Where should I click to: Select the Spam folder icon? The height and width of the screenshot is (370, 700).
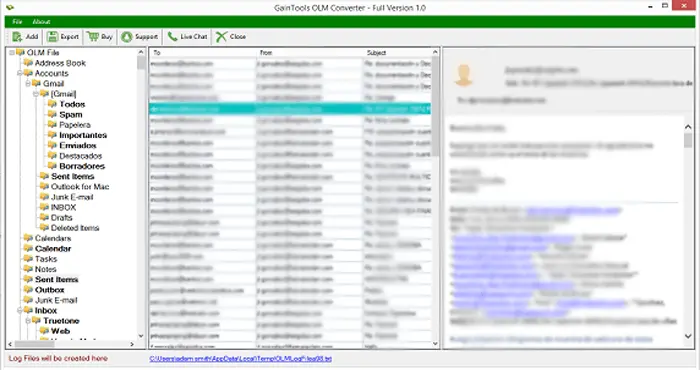coord(52,114)
